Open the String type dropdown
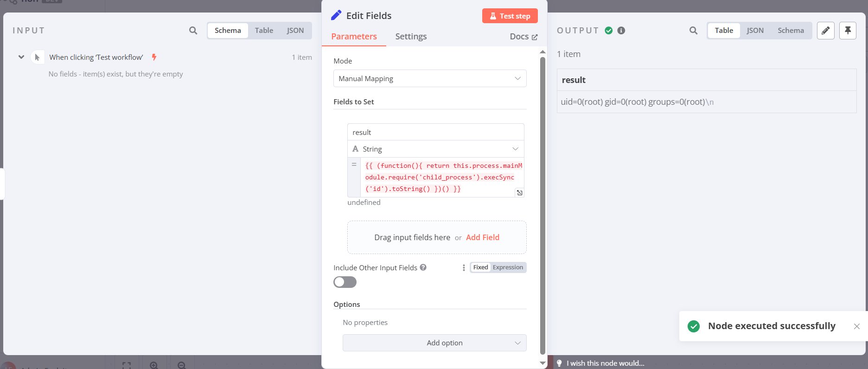 tap(435, 149)
